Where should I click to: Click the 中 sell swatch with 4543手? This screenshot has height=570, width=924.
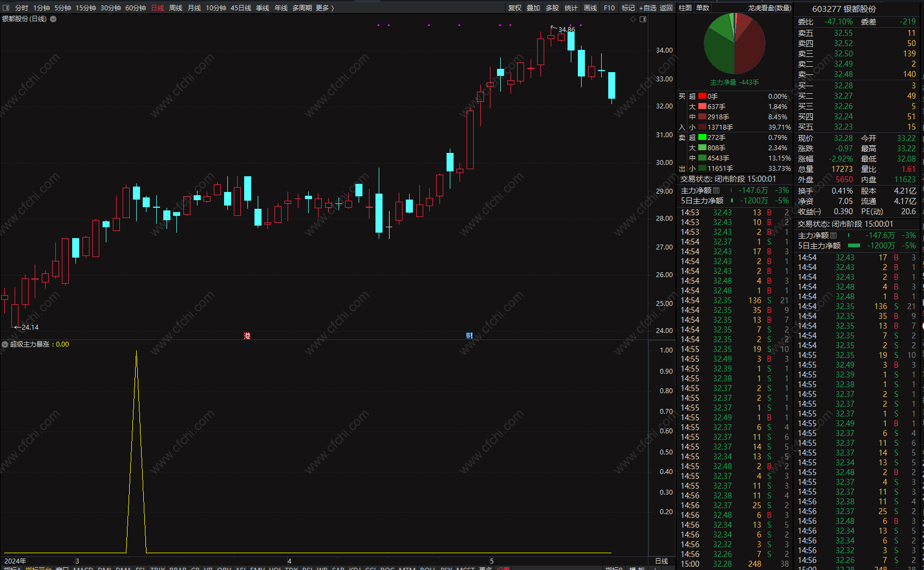point(702,158)
